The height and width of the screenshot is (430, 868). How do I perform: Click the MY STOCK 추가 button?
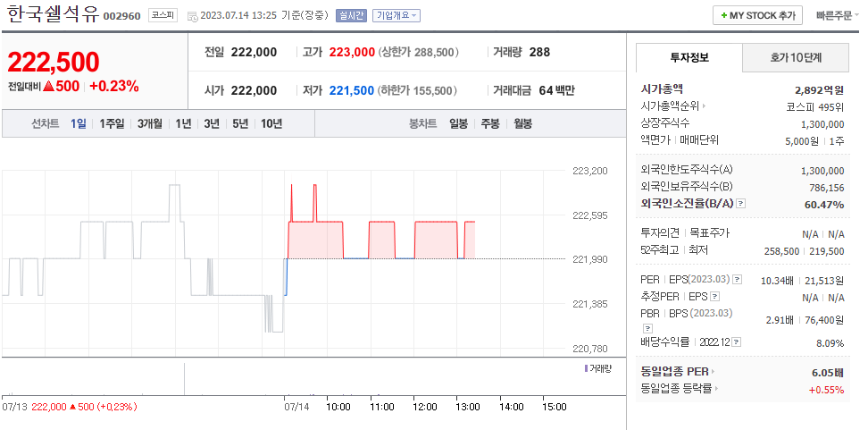757,15
